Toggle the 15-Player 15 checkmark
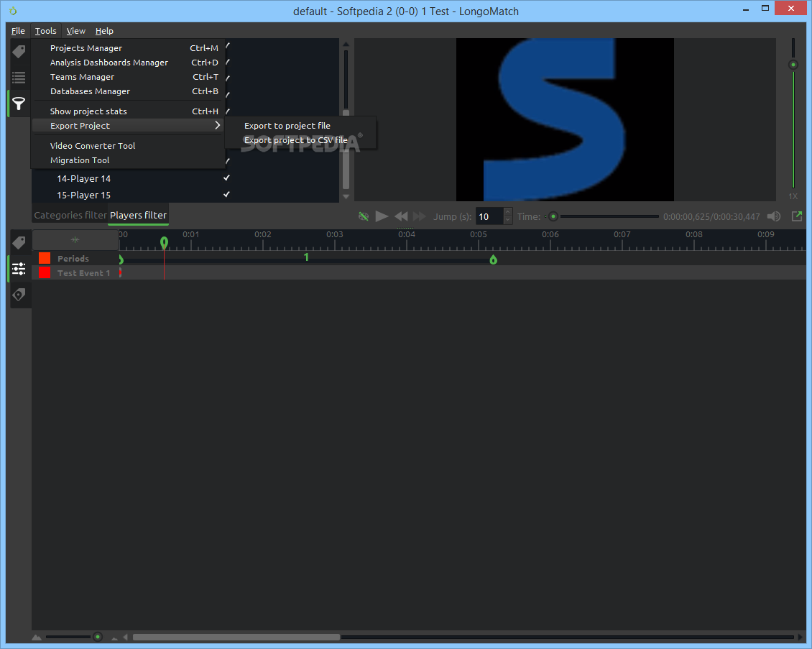 coord(226,195)
